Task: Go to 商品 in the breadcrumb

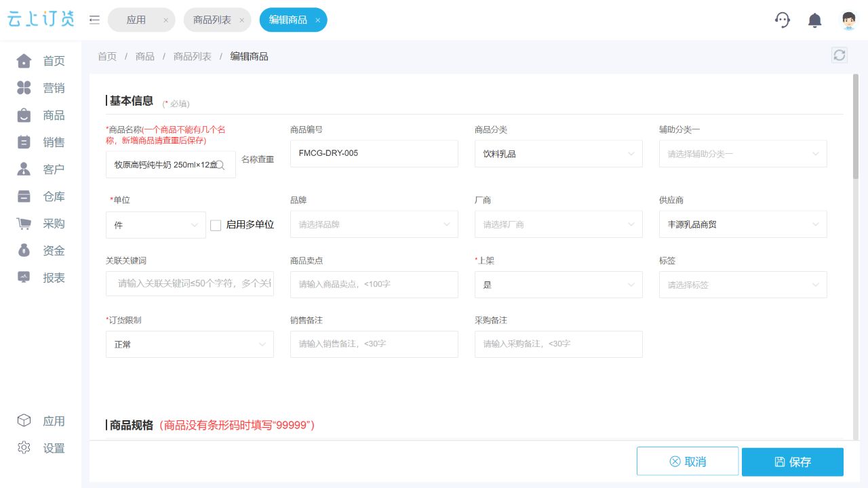Action: pyautogui.click(x=145, y=56)
